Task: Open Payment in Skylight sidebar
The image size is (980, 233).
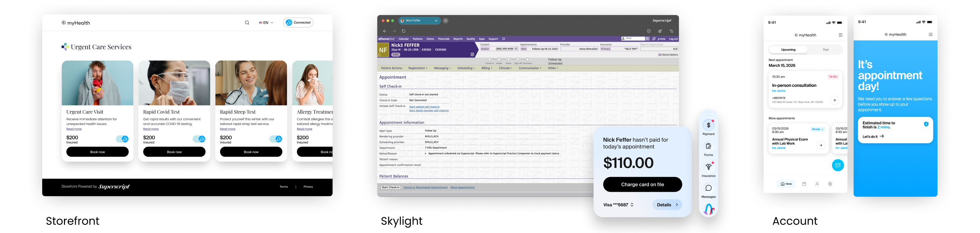Action: [x=708, y=127]
